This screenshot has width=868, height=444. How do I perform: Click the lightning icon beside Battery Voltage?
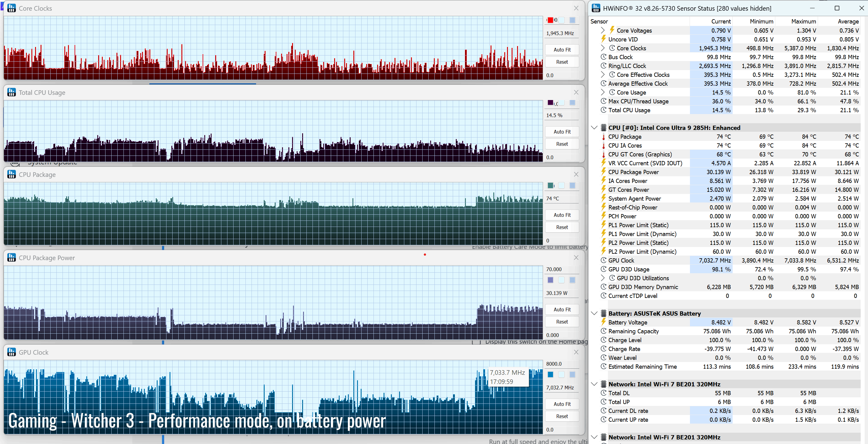pyautogui.click(x=603, y=322)
